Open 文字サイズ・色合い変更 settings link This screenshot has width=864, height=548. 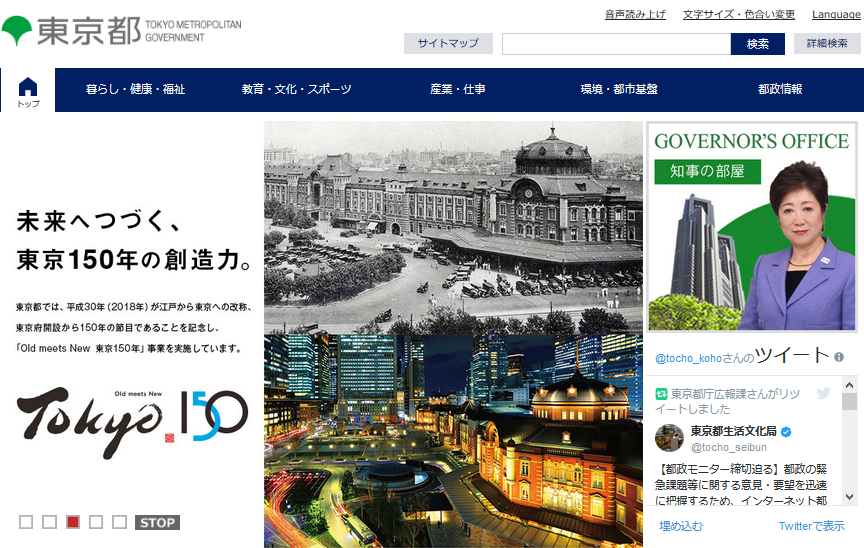click(739, 15)
